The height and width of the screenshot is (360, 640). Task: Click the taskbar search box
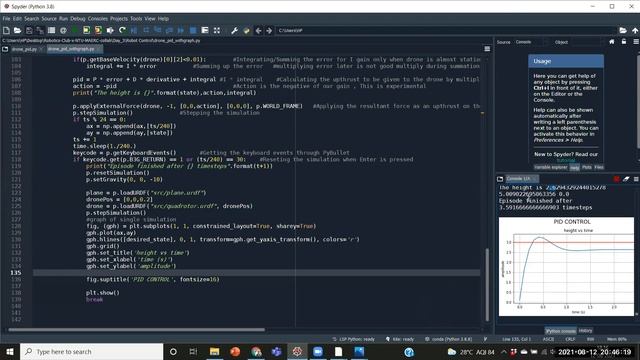coord(91,351)
